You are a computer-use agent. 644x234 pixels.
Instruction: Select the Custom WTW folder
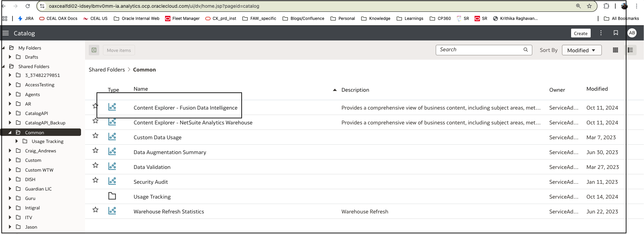(39, 170)
